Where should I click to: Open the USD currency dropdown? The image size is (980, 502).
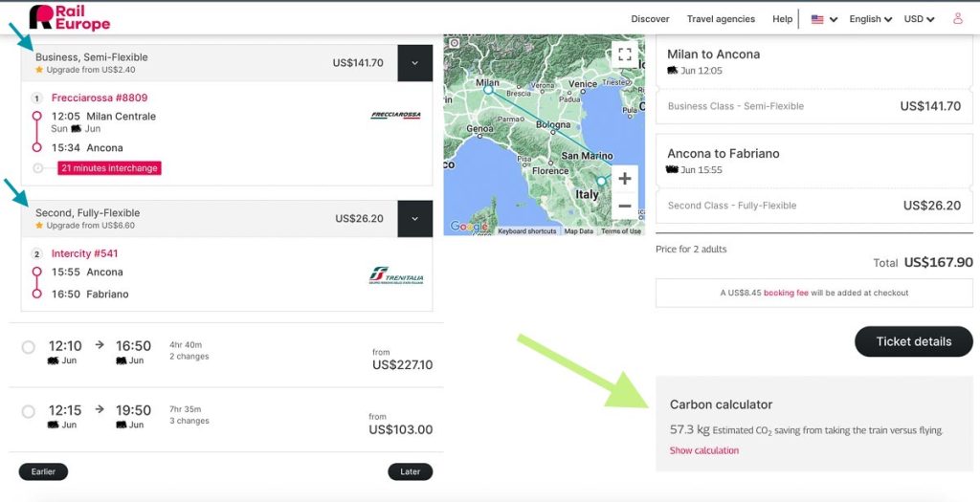pos(919,19)
